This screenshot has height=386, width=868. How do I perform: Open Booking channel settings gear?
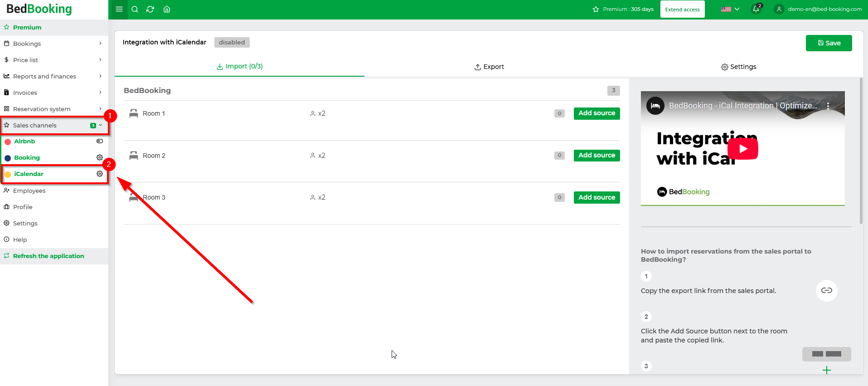click(100, 157)
